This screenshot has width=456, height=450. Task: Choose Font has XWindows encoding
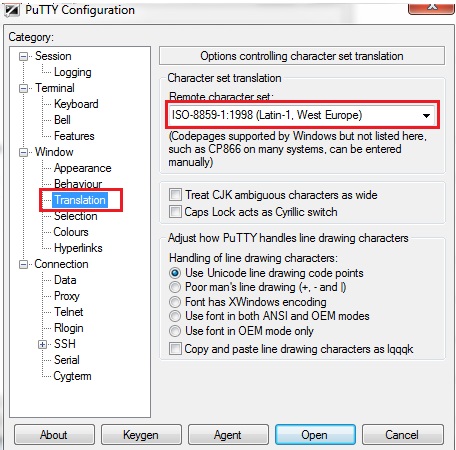[x=175, y=302]
